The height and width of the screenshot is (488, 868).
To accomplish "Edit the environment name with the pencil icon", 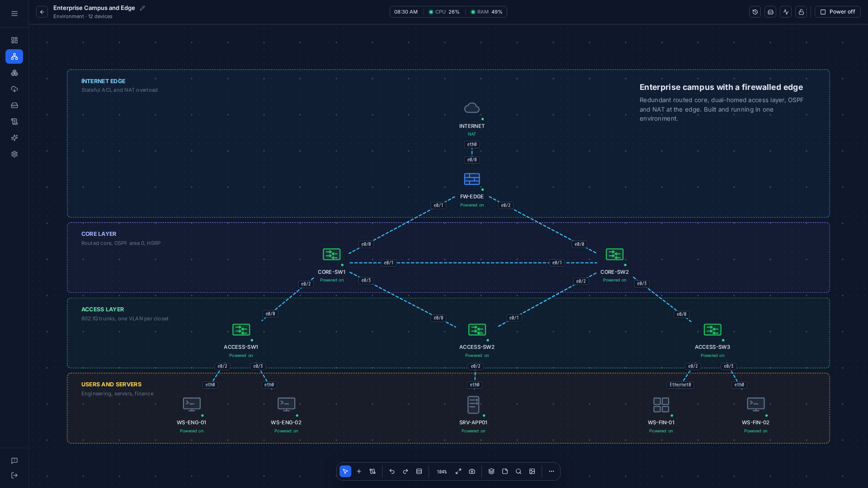I will click(x=142, y=8).
